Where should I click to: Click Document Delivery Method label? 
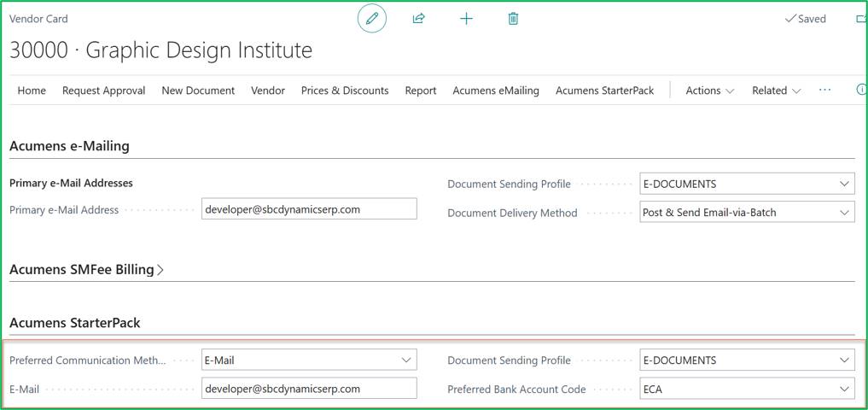512,213
